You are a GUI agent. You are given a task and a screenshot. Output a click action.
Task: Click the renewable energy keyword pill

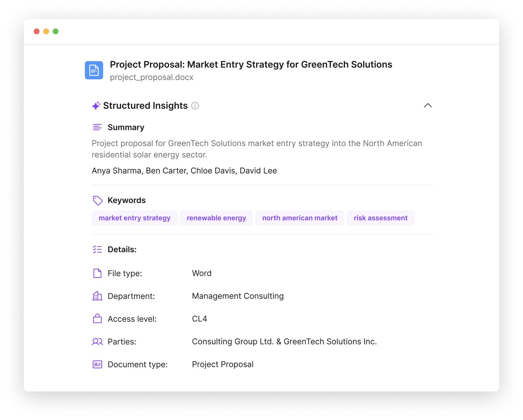pos(216,218)
